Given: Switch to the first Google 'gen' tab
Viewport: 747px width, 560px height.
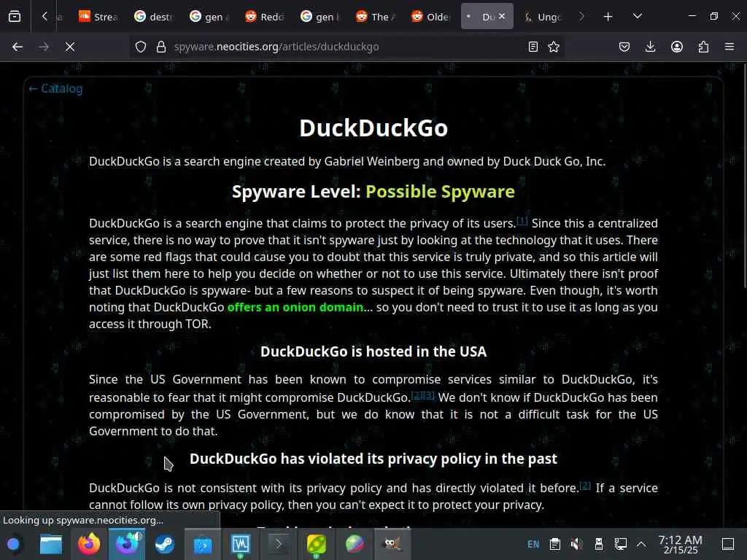Looking at the screenshot, I should [x=209, y=17].
